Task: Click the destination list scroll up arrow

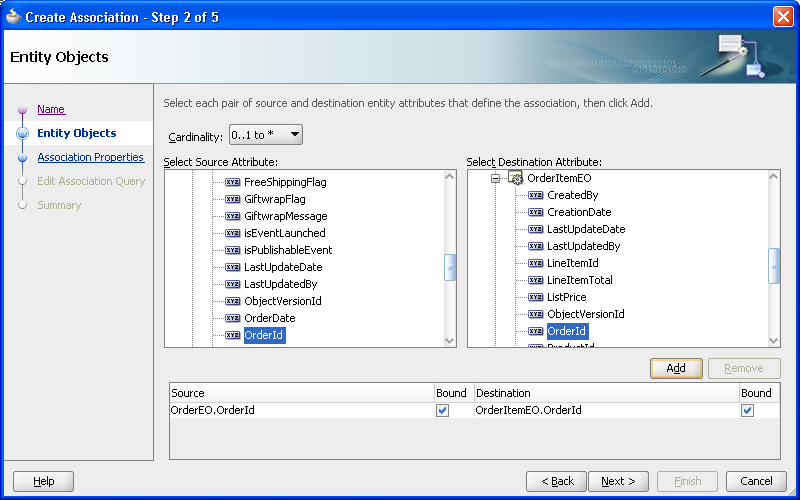Action: coord(773,177)
